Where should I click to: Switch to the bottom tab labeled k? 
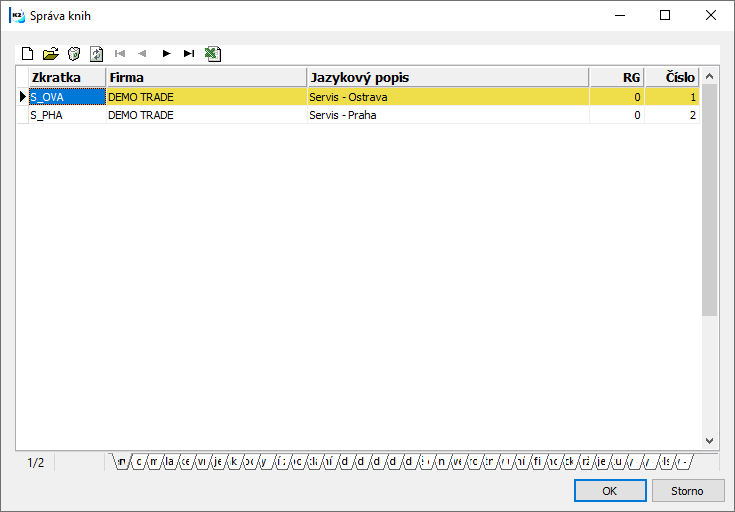coord(233,462)
